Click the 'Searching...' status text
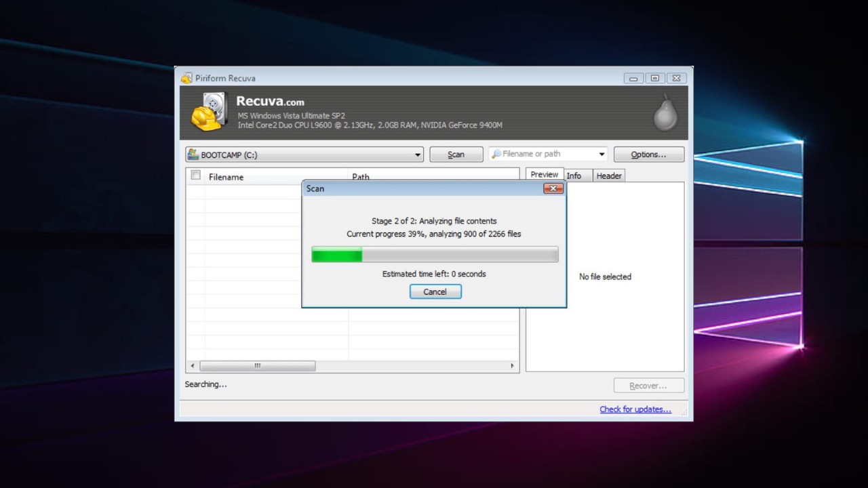Screen dimensions: 868x488 205,384
